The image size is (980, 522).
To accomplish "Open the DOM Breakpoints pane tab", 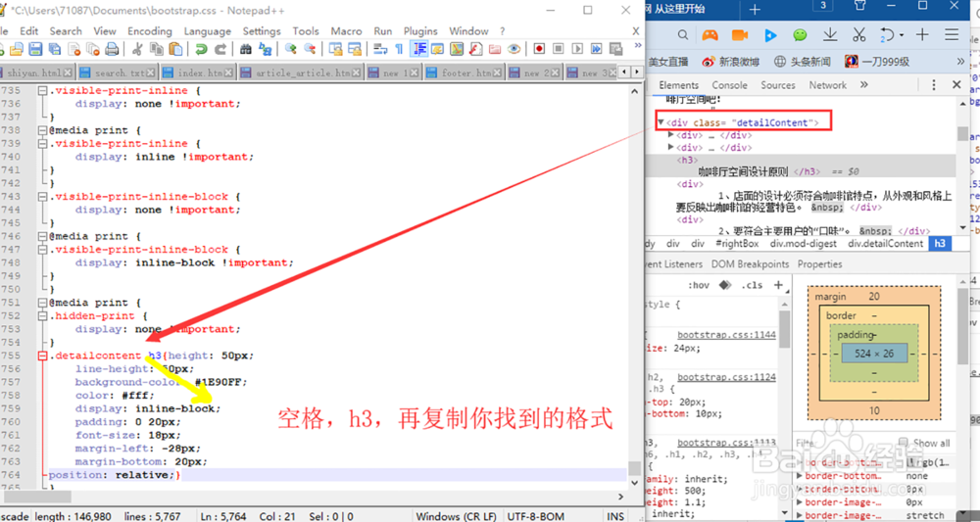I will (750, 264).
